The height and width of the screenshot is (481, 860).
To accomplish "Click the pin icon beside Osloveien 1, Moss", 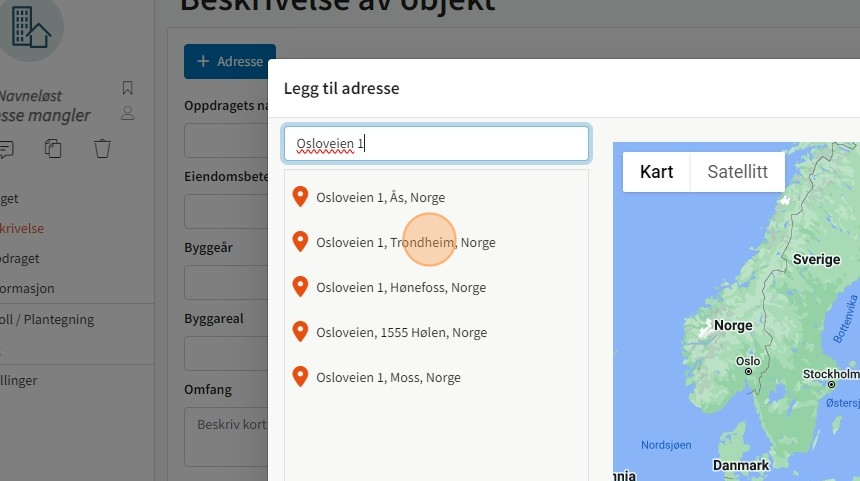I will point(300,377).
